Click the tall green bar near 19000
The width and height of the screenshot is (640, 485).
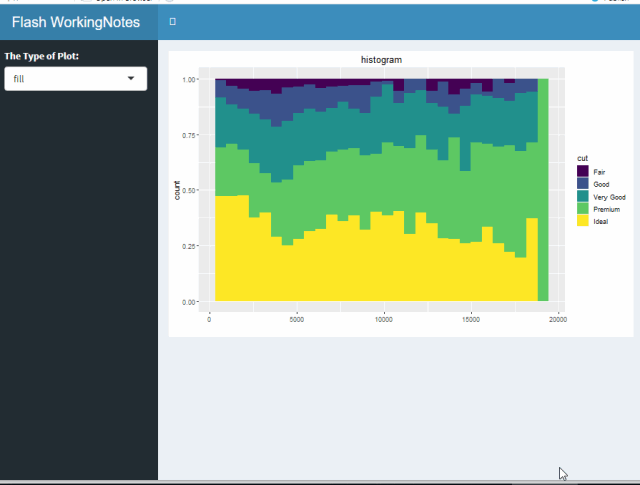543,190
